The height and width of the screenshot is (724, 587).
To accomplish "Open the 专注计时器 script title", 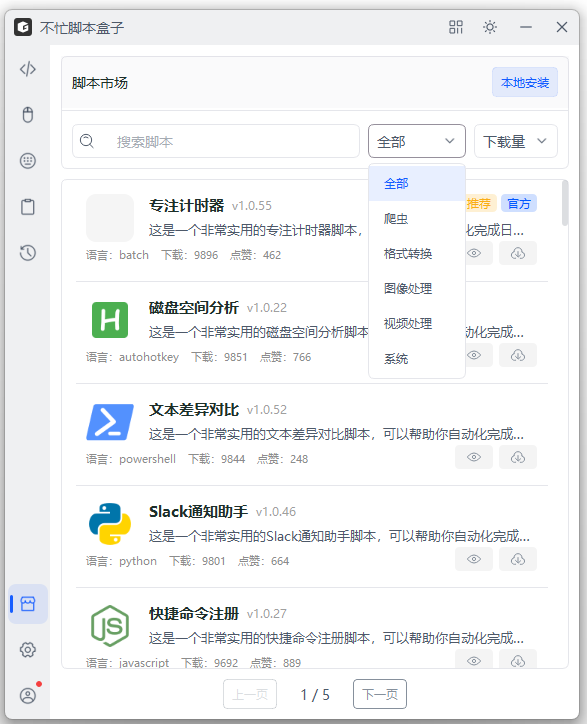I will pos(187,205).
